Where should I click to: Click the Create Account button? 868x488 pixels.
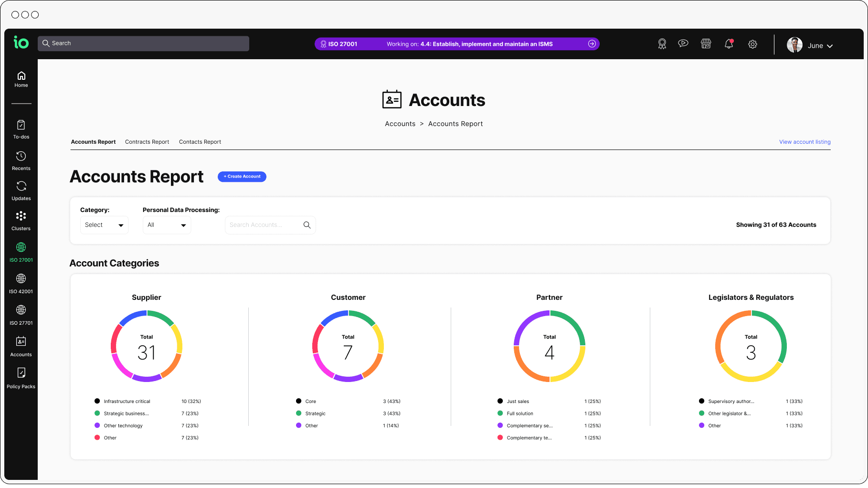point(242,177)
